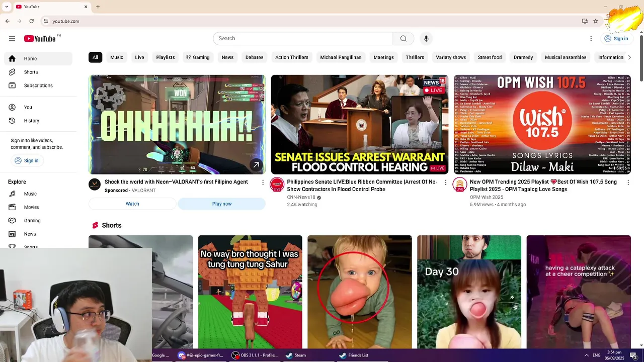Open options menu for the VALORANT ad

pyautogui.click(x=263, y=183)
